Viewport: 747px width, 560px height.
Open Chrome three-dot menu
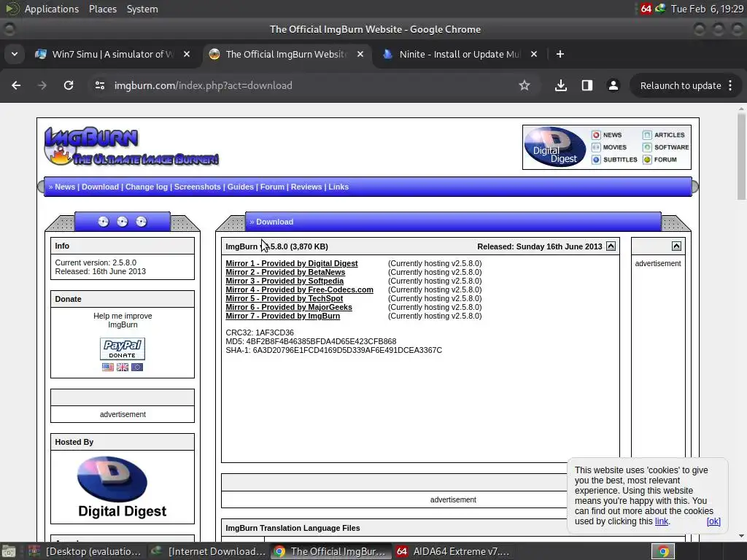point(730,85)
